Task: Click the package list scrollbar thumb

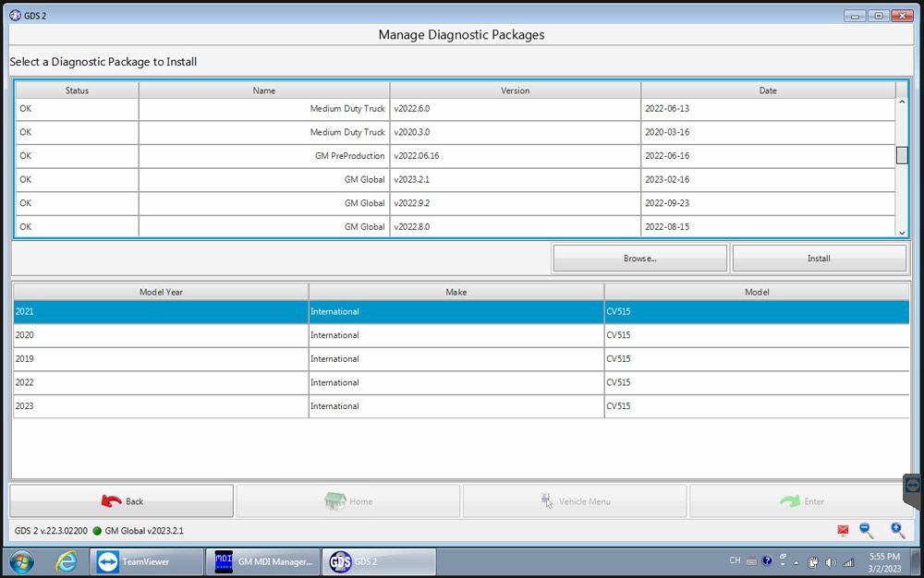Action: [x=902, y=155]
